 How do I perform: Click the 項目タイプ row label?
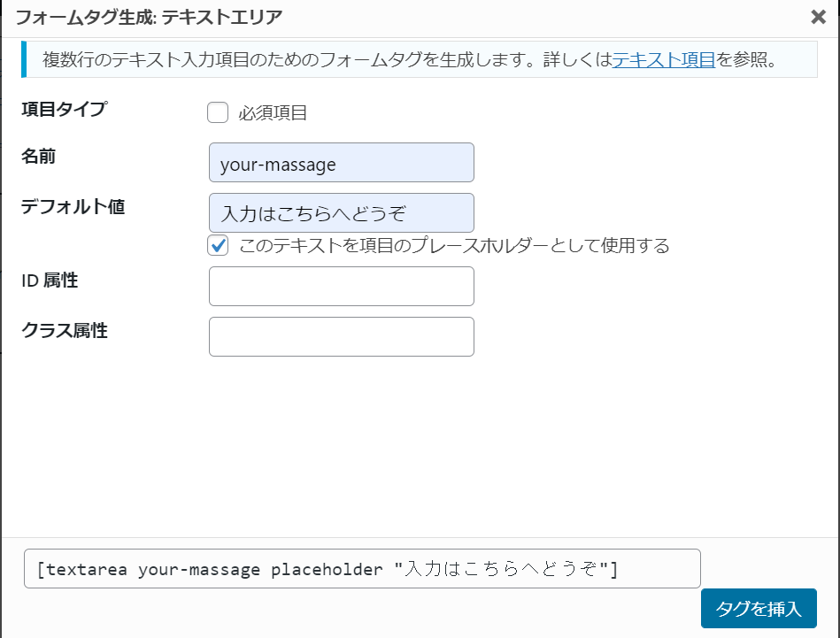tap(65, 109)
